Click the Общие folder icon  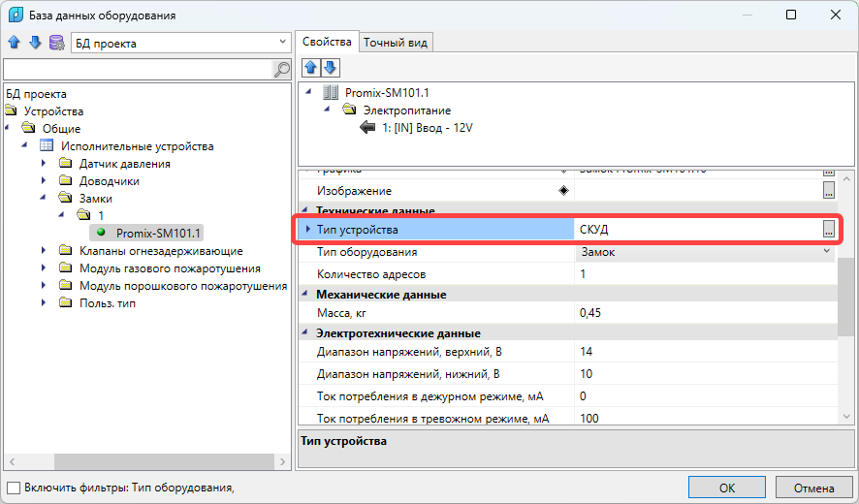click(x=28, y=128)
